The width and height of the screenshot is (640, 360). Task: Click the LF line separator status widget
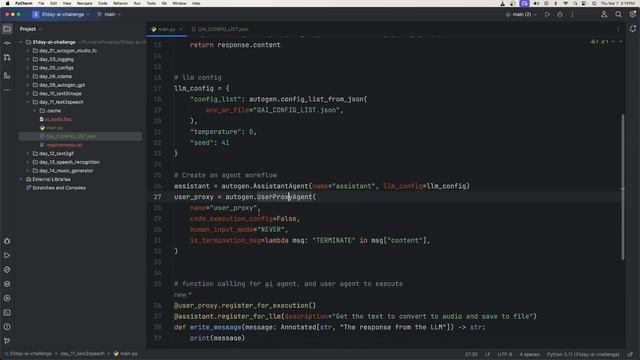(487, 354)
